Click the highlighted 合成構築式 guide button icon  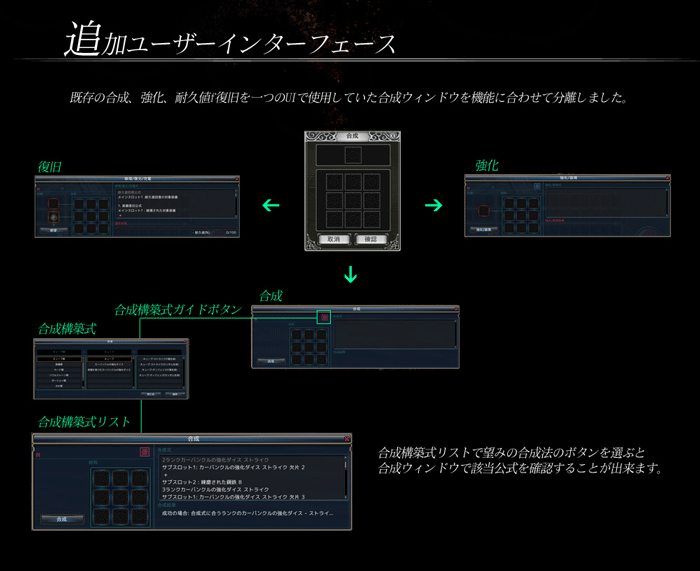click(x=323, y=318)
